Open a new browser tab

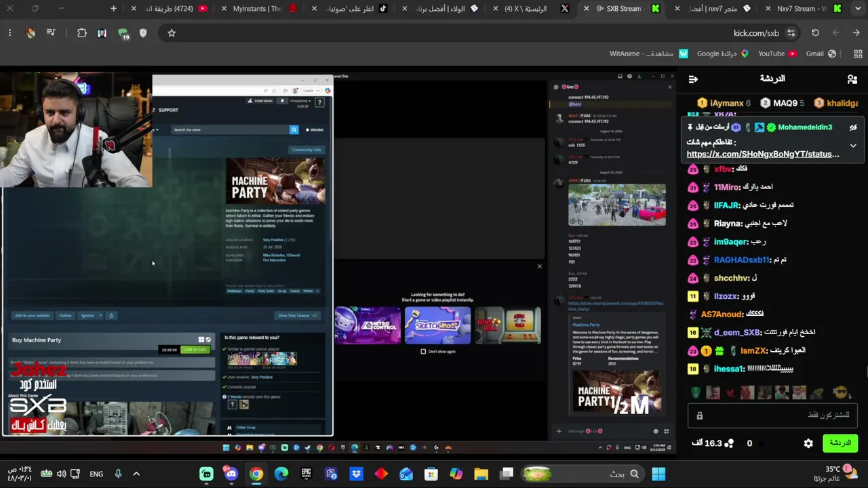[113, 9]
